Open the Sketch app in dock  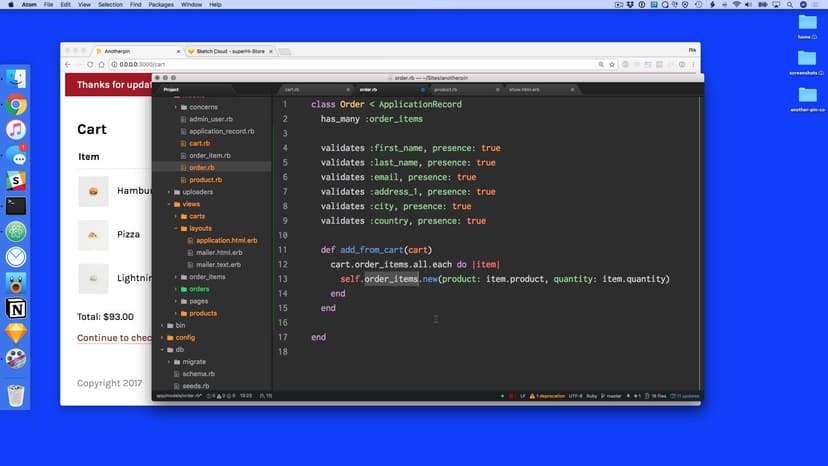tap(16, 333)
